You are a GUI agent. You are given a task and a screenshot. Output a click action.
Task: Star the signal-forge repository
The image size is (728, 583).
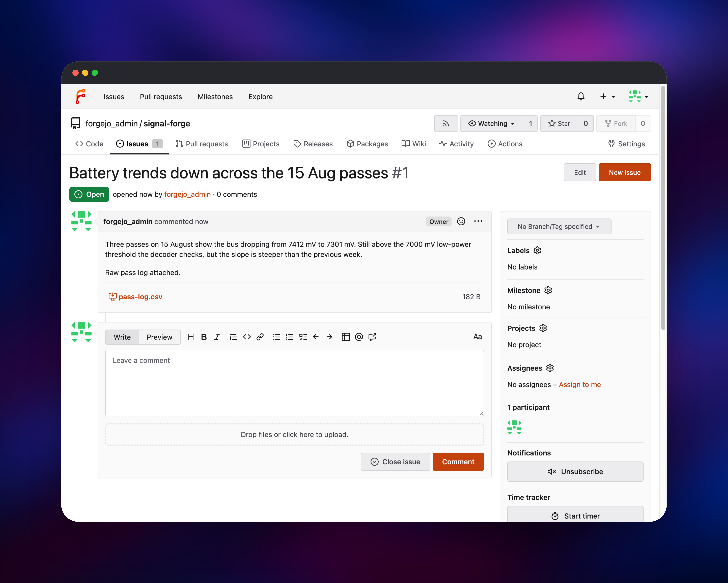559,124
